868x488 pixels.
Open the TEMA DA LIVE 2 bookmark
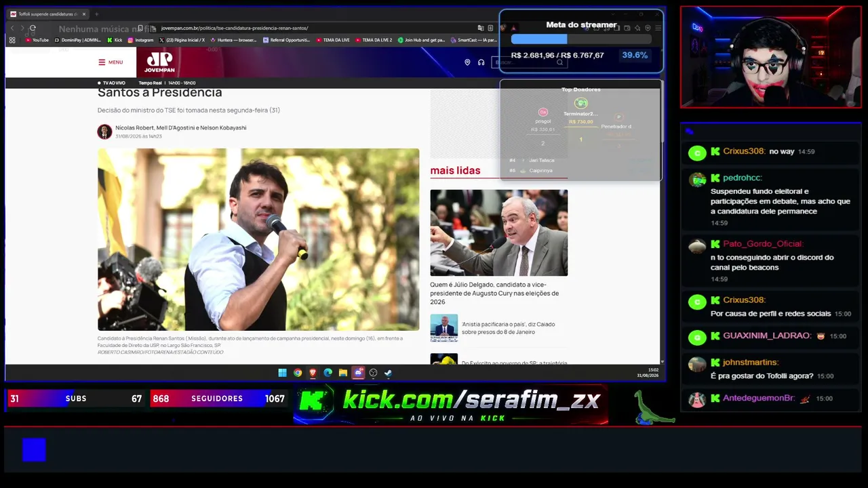tap(374, 40)
